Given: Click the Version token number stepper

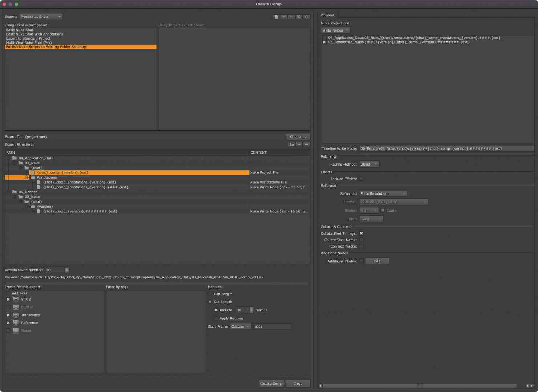Looking at the screenshot, I should [x=66, y=270].
